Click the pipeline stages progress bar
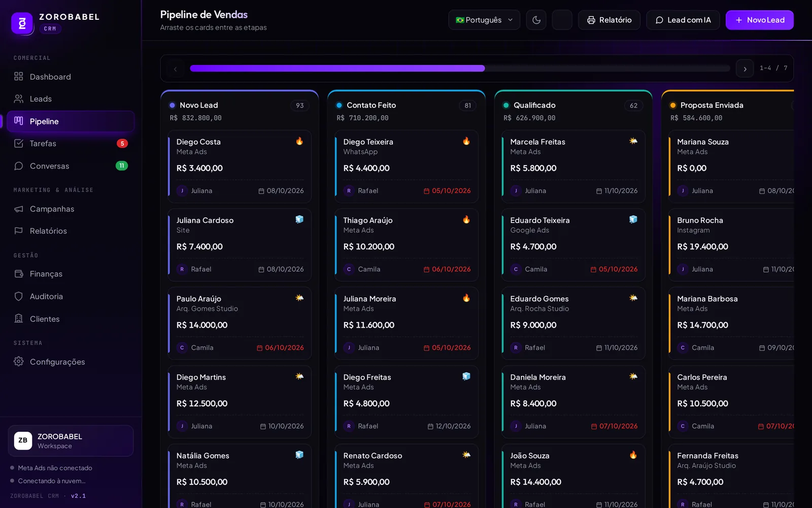The height and width of the screenshot is (508, 812). coord(460,69)
